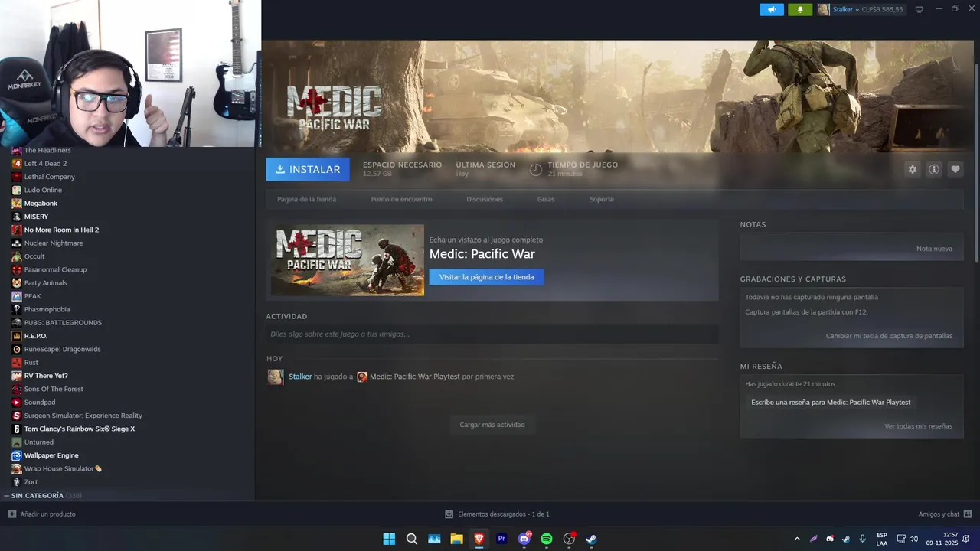Open ESP LAA keyboard language indicator
980x551 pixels.
(882, 539)
